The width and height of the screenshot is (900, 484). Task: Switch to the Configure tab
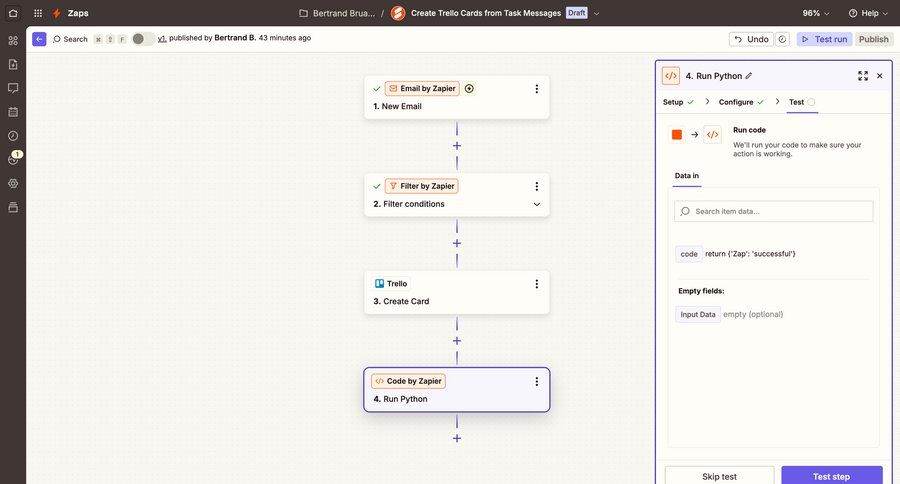click(735, 102)
